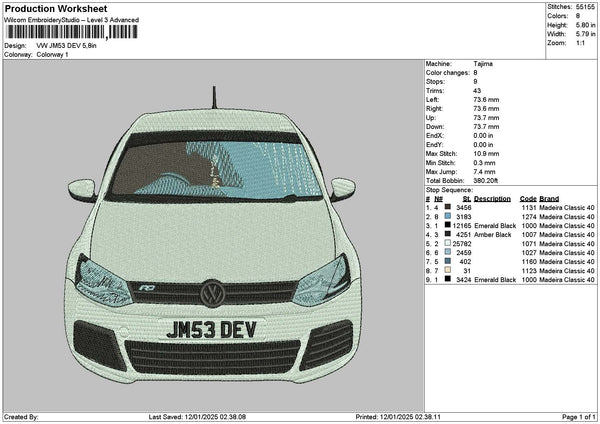
Task: Select the Up extent label
Action: pyautogui.click(x=430, y=118)
